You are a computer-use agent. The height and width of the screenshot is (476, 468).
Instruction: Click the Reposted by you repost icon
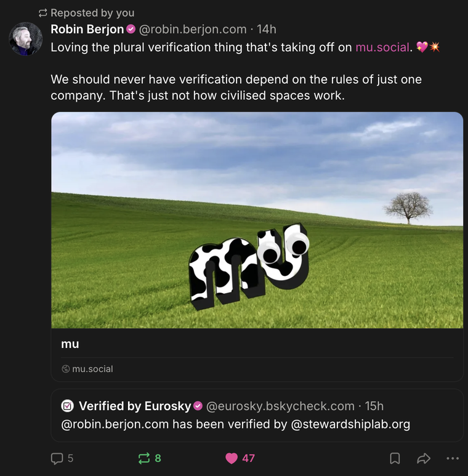coord(42,13)
